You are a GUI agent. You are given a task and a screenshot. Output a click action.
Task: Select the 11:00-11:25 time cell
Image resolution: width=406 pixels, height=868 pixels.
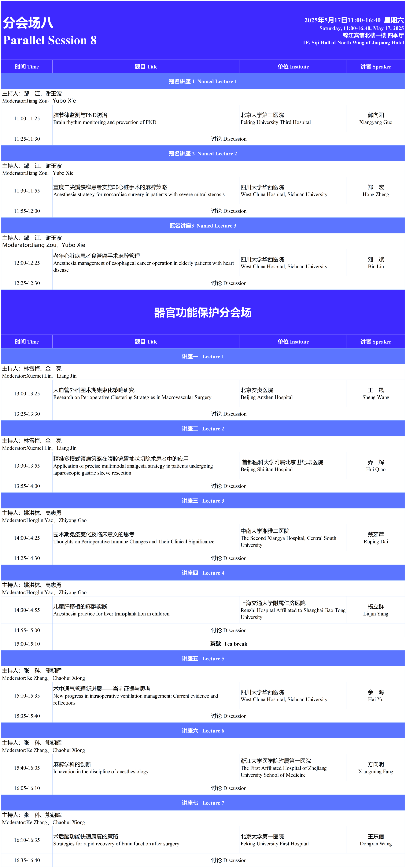point(27,119)
